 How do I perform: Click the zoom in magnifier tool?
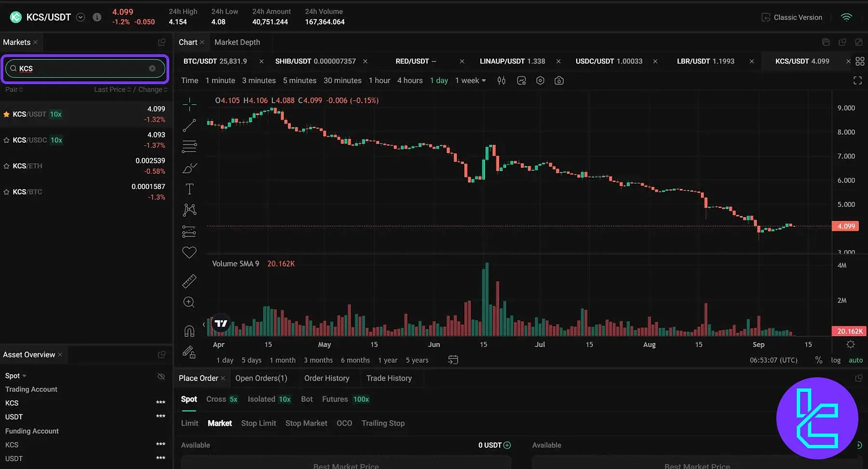click(189, 303)
